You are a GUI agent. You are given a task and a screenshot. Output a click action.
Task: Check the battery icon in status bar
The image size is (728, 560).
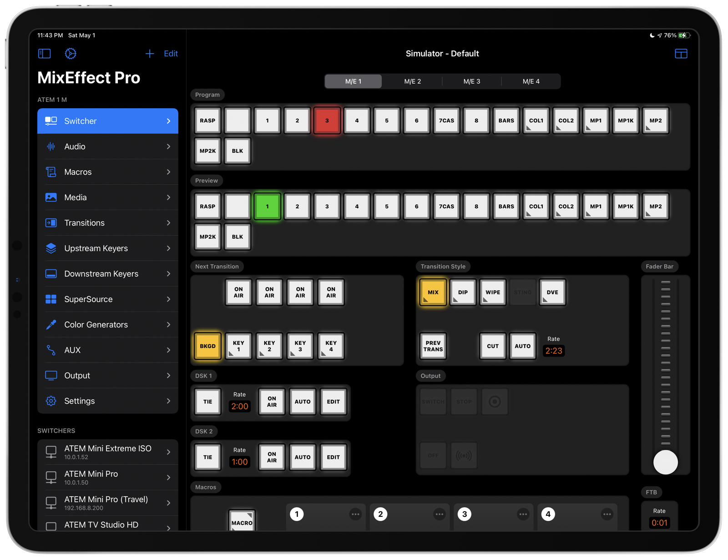tap(683, 35)
